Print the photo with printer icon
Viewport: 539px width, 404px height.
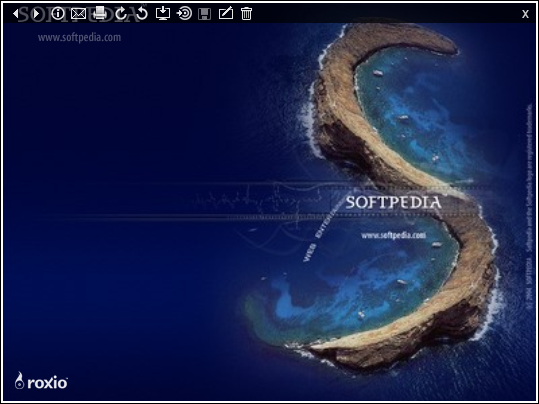pos(100,13)
